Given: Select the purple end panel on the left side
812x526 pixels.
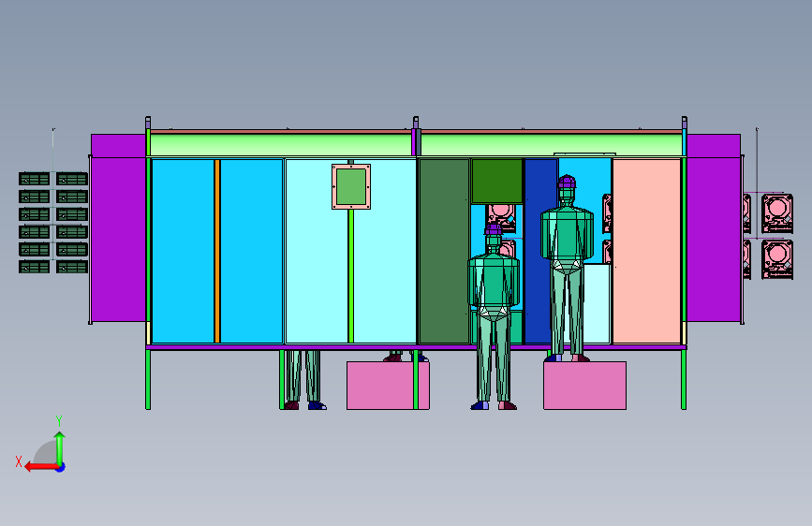Looking at the screenshot, I should (x=118, y=227).
